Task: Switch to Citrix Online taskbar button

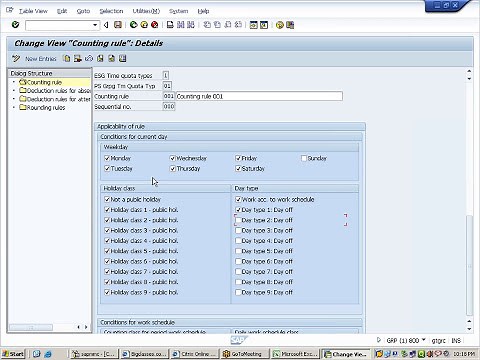Action: click(194, 354)
